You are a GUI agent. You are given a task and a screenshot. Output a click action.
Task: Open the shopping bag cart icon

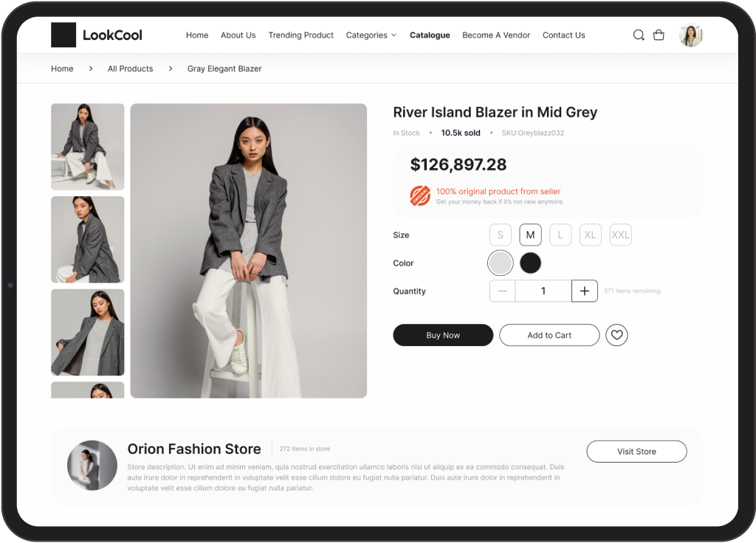[x=659, y=35]
